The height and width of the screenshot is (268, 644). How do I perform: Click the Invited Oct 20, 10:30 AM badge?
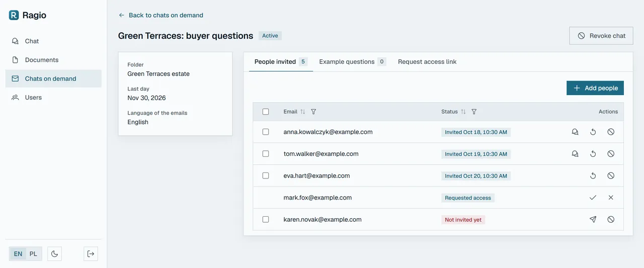(476, 176)
